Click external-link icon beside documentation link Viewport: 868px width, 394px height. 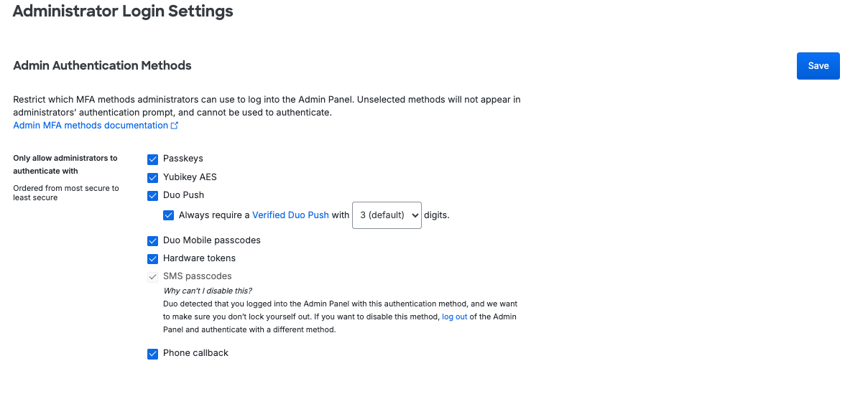pos(175,126)
